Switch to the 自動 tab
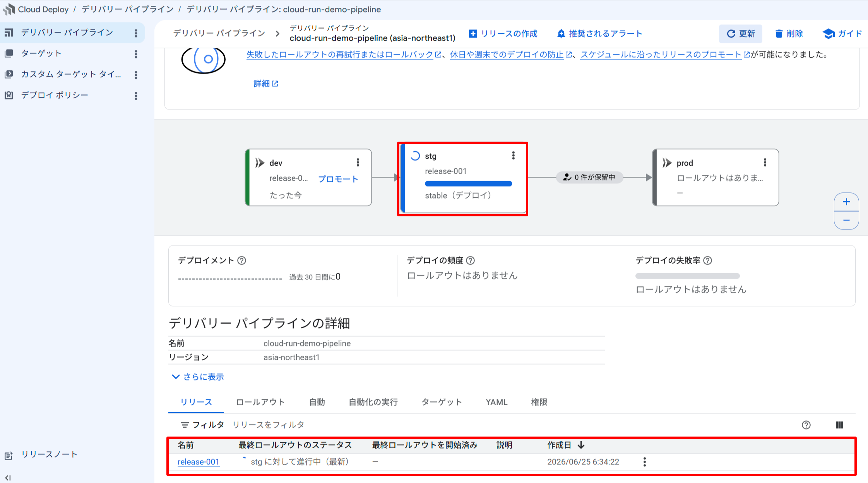The image size is (868, 483). pos(317,402)
